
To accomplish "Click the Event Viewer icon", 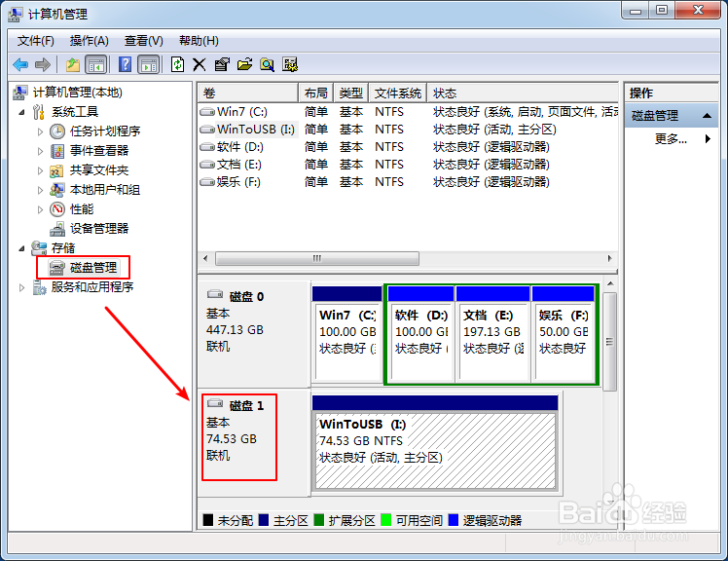I will coord(57,151).
